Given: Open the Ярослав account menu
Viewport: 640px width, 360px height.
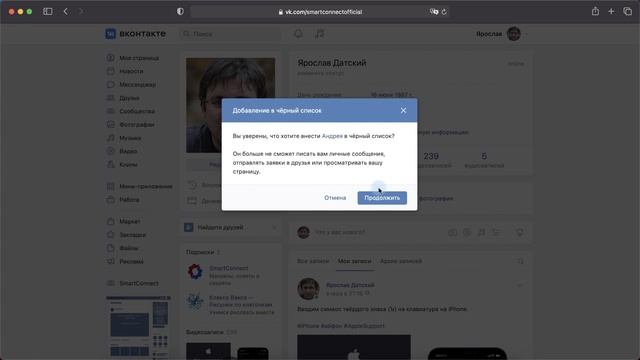Looking at the screenshot, I should [501, 34].
